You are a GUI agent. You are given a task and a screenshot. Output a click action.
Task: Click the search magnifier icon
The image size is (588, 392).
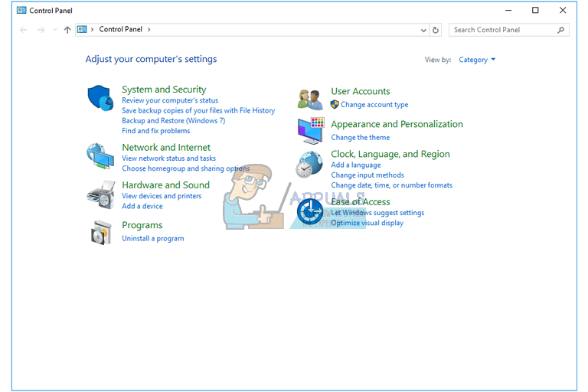[560, 30]
